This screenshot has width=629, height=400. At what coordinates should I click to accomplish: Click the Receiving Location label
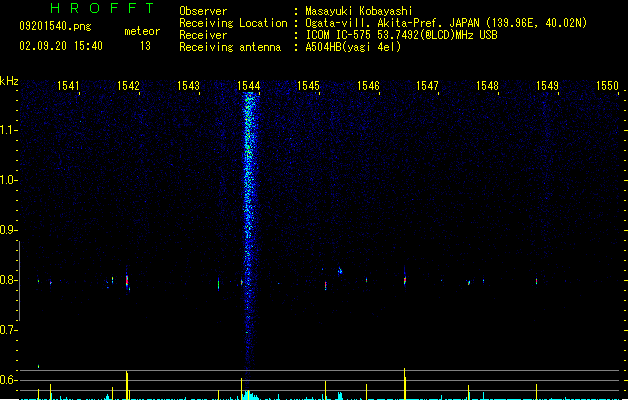(x=233, y=23)
